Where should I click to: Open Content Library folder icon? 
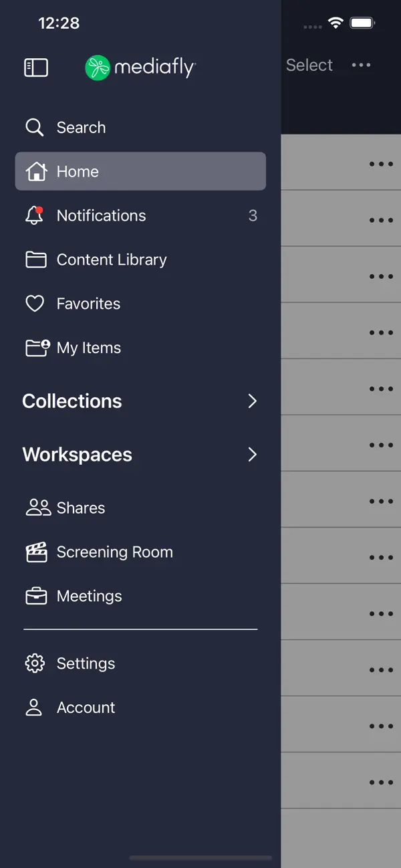click(x=35, y=259)
